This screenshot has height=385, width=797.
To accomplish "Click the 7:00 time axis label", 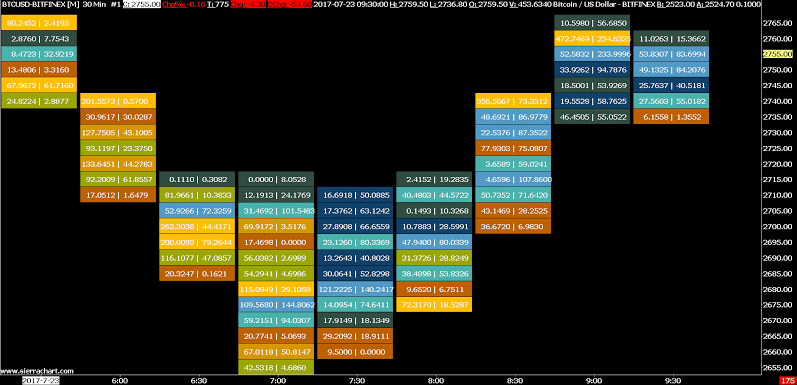I will [278, 380].
